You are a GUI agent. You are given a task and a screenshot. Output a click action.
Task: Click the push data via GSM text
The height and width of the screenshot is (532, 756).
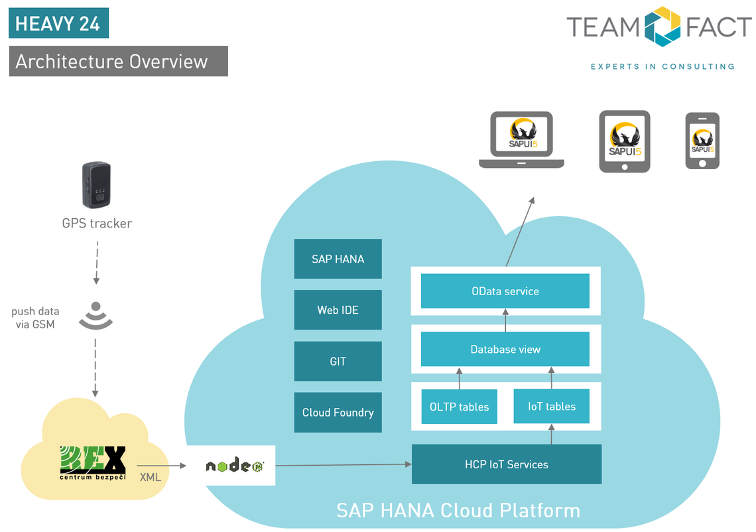[x=35, y=318]
